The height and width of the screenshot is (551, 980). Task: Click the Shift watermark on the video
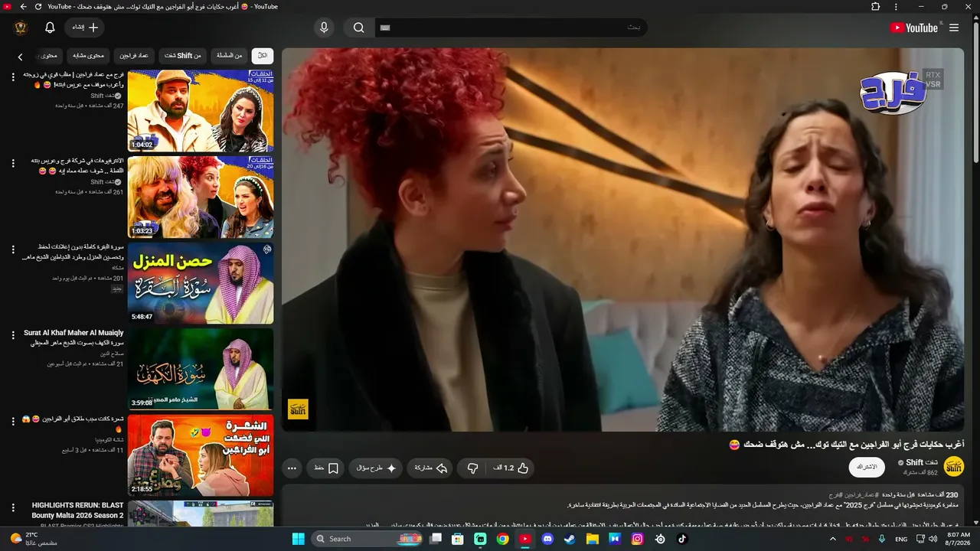[298, 409]
